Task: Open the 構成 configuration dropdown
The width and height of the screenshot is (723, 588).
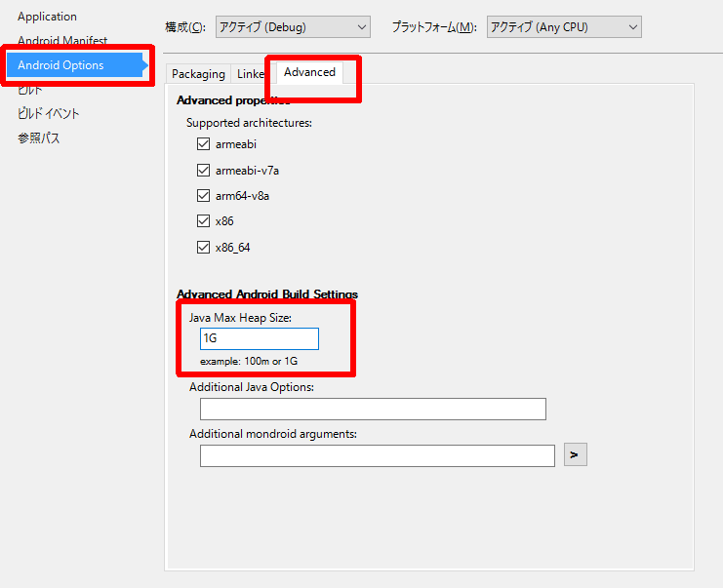Action: pyautogui.click(x=293, y=27)
